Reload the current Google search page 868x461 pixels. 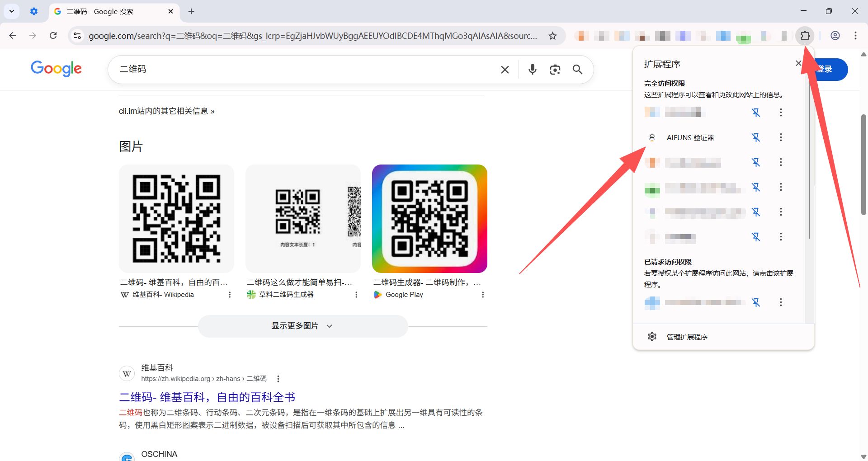tap(53, 36)
